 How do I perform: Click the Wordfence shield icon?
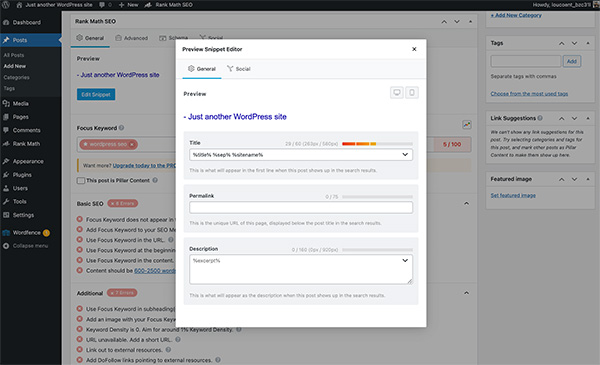coord(6,233)
